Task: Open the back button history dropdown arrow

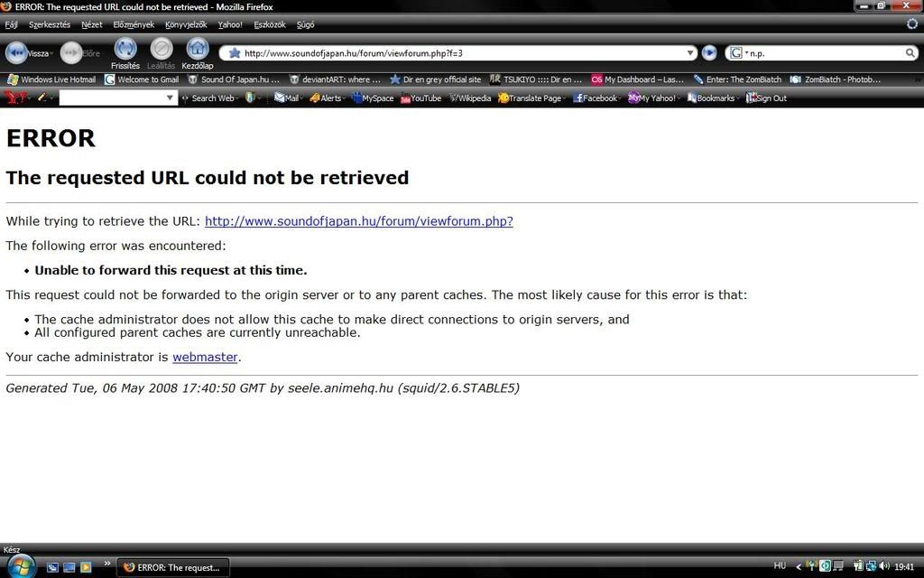Action: click(x=52, y=53)
